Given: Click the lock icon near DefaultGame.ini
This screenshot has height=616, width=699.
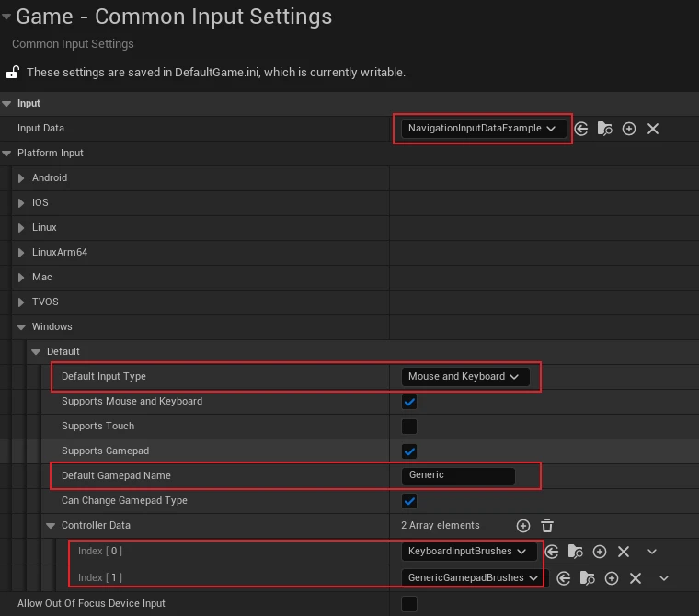Looking at the screenshot, I should tap(13, 72).
